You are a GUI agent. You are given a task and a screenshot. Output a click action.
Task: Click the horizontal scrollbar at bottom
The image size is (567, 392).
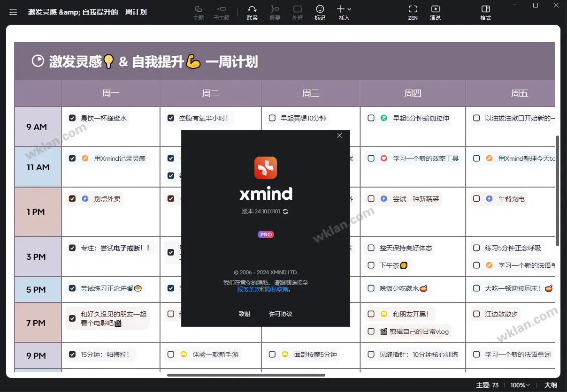(246, 375)
